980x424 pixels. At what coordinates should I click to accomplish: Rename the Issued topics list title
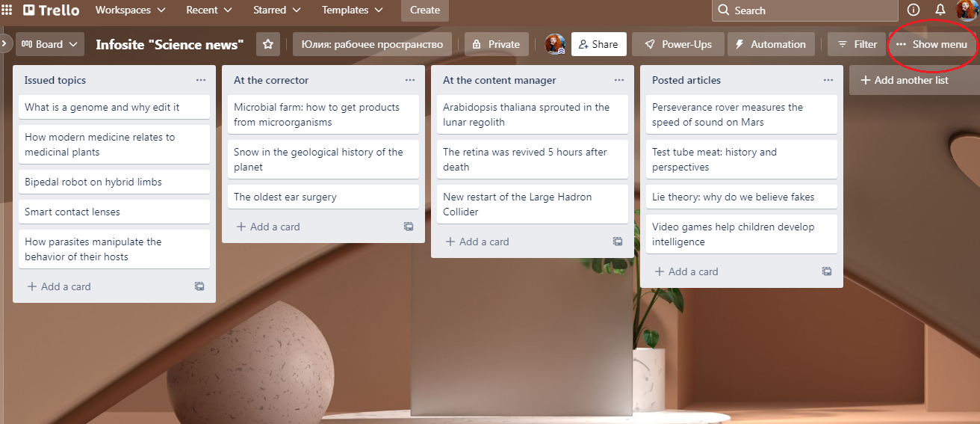[55, 80]
